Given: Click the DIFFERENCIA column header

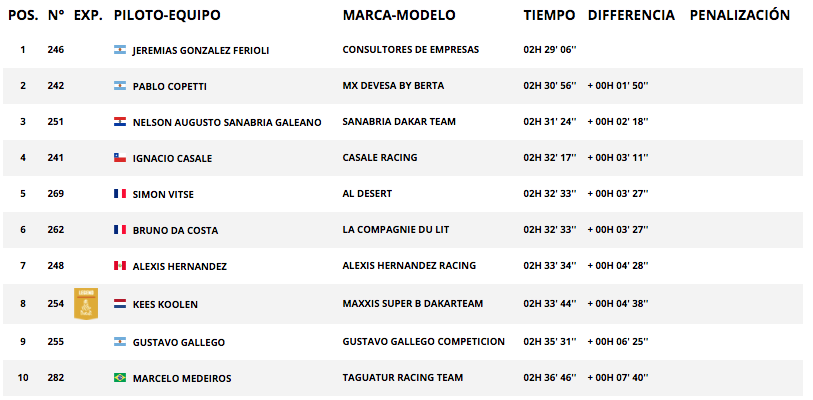Looking at the screenshot, I should 631,15.
